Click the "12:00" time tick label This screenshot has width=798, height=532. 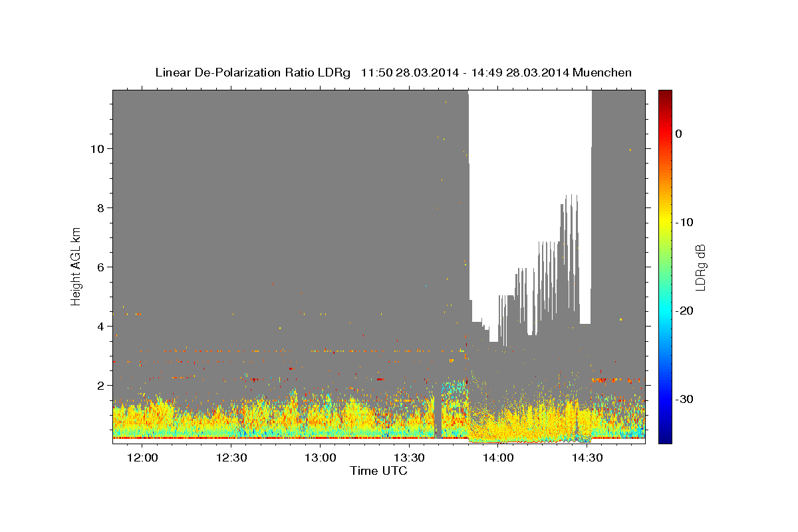143,458
